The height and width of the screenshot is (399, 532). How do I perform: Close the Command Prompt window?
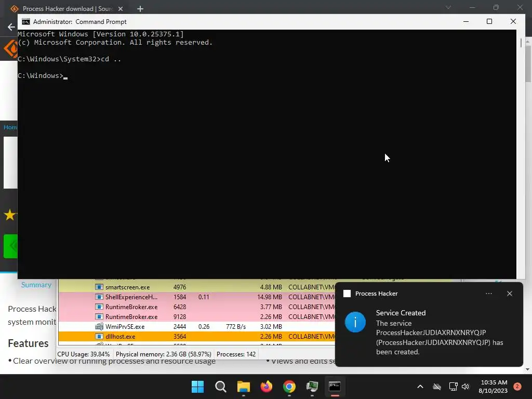[513, 21]
